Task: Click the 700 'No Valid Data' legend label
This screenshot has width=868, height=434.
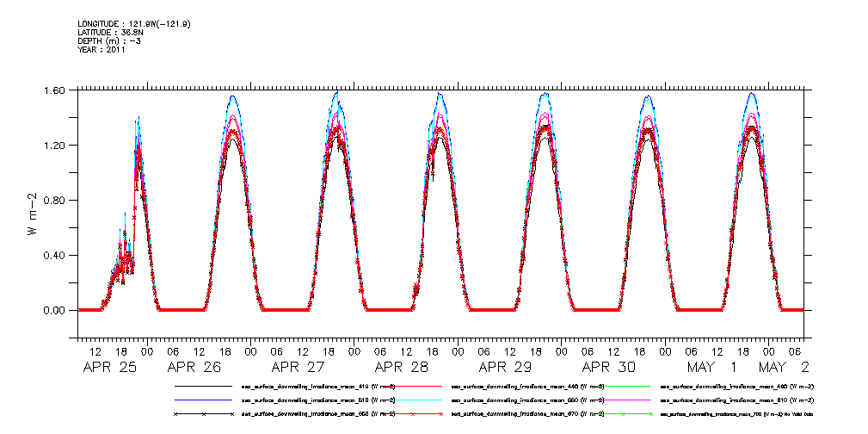Action: (x=737, y=414)
